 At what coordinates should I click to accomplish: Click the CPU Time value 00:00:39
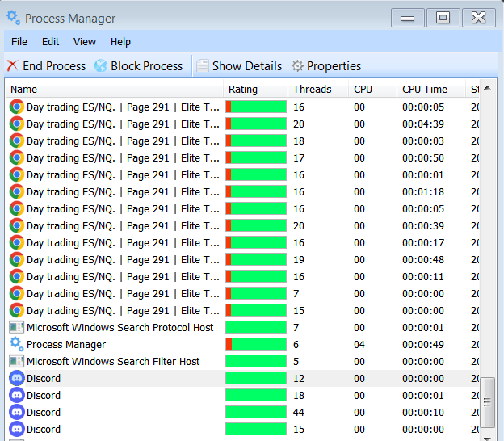click(x=423, y=225)
